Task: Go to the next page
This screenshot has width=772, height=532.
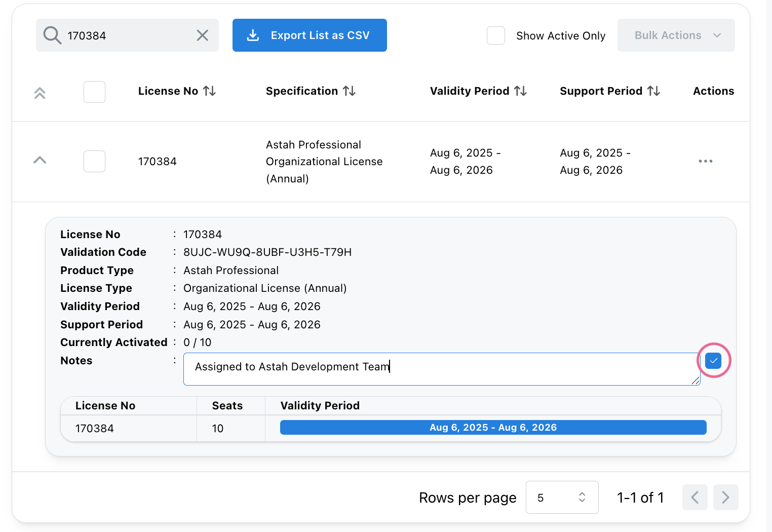Action: pyautogui.click(x=725, y=498)
